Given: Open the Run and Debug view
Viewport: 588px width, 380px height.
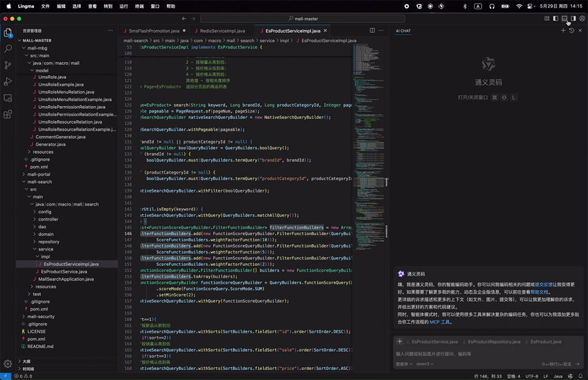Looking at the screenshot, I should (x=8, y=82).
